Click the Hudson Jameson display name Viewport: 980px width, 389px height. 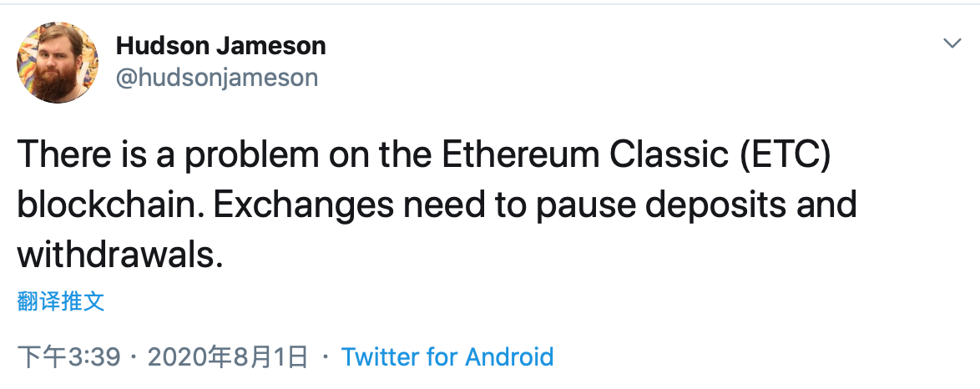click(220, 46)
